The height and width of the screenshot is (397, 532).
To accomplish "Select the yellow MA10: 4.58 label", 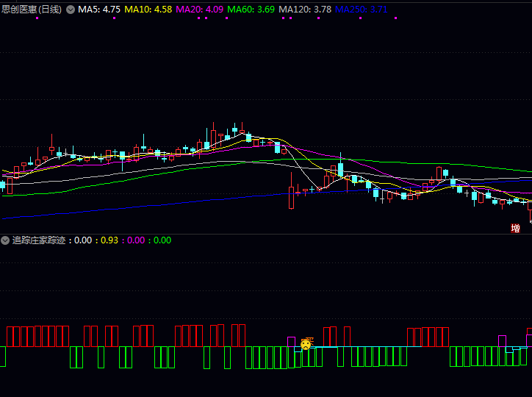I will (x=148, y=10).
